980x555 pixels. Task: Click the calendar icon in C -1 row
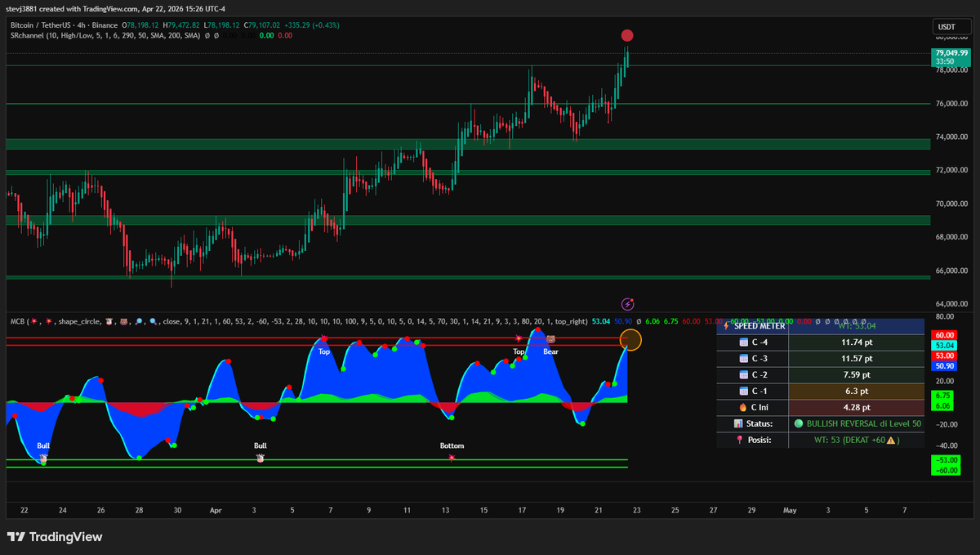click(742, 391)
